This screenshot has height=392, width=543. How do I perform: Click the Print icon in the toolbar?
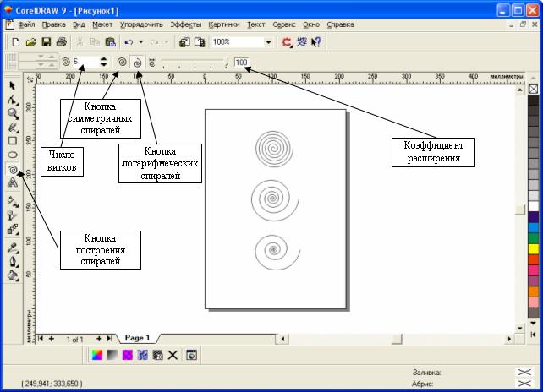click(x=62, y=41)
